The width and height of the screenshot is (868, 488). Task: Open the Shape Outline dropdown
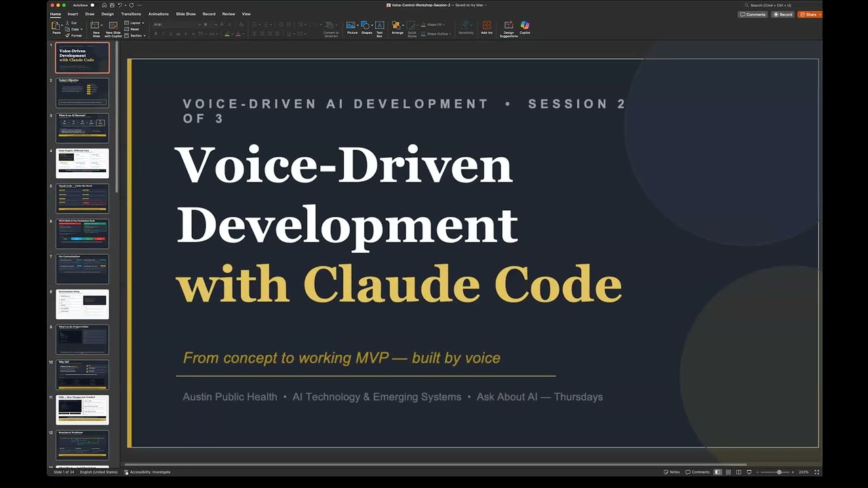435,34
